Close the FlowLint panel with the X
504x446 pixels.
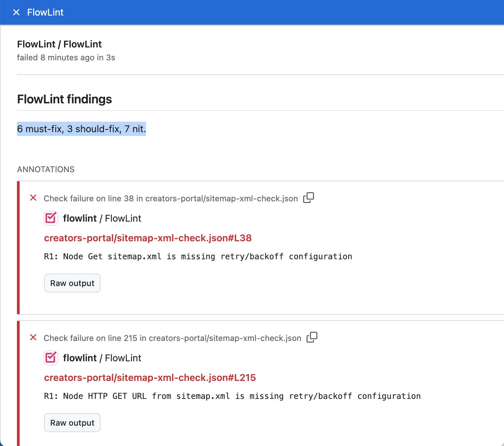[16, 13]
